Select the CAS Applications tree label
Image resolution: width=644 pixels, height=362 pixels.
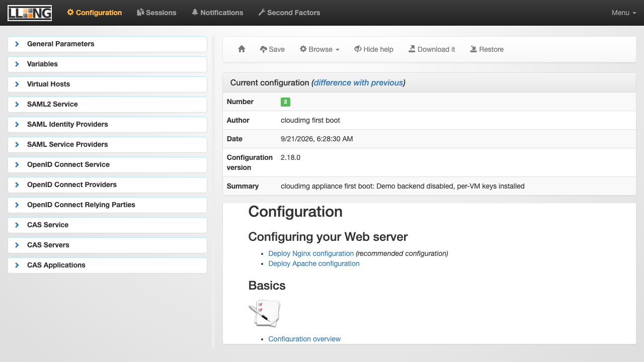point(56,265)
